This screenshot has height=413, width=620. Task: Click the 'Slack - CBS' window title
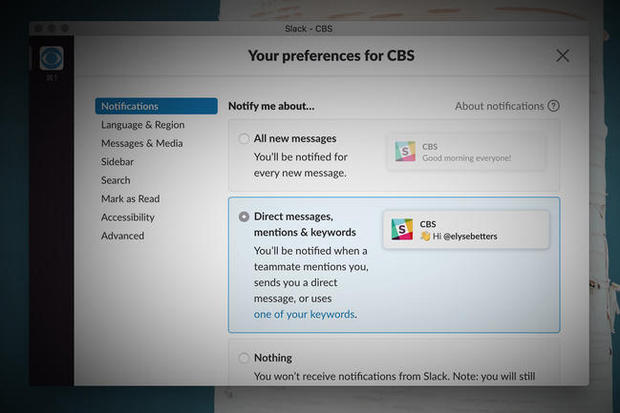click(x=308, y=28)
